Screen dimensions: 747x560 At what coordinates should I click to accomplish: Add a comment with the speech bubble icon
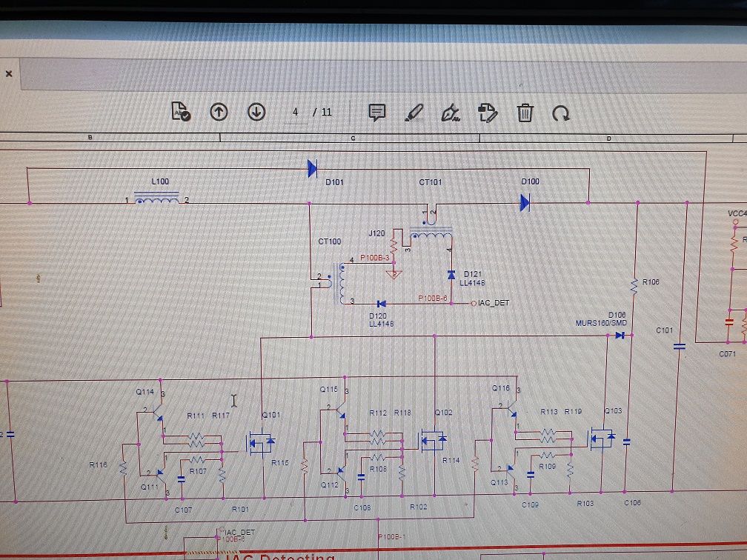(377, 113)
